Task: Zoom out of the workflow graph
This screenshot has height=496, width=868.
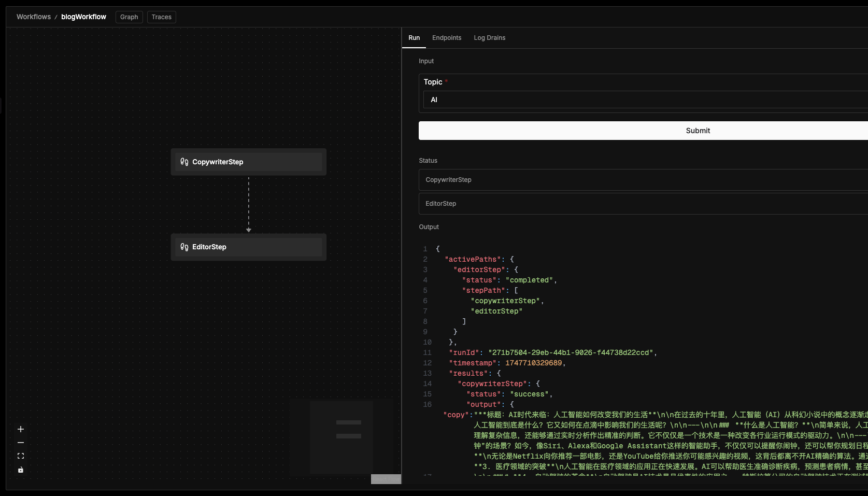Action: tap(21, 443)
